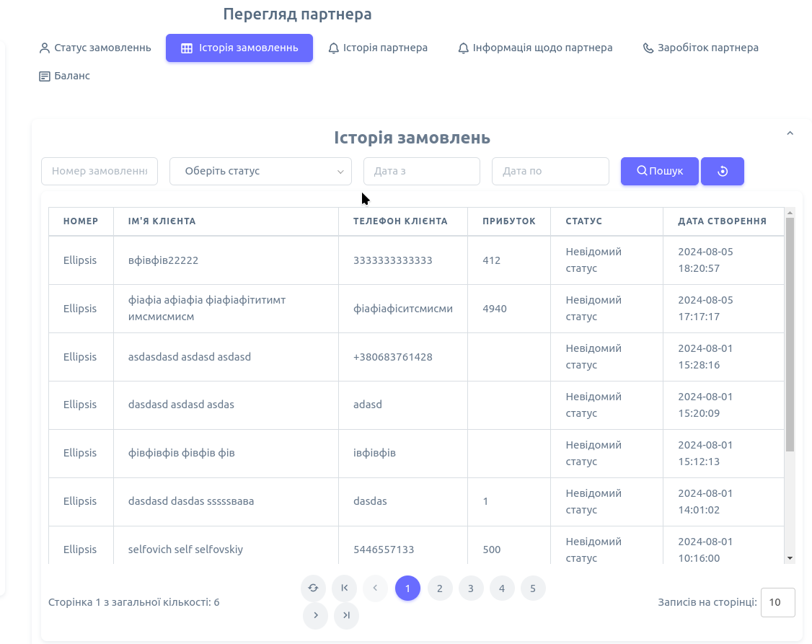Open the Баланс tab
This screenshot has height=644, width=812.
[65, 76]
